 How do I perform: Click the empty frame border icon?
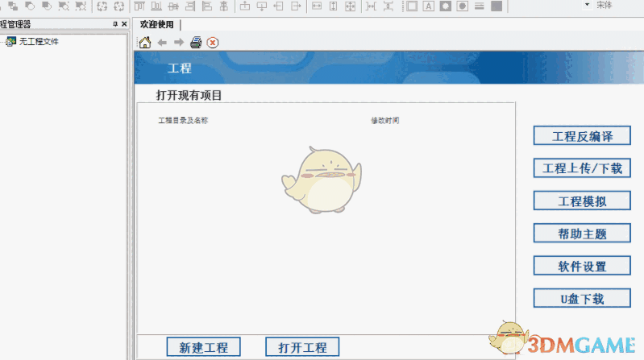pyautogui.click(x=412, y=6)
